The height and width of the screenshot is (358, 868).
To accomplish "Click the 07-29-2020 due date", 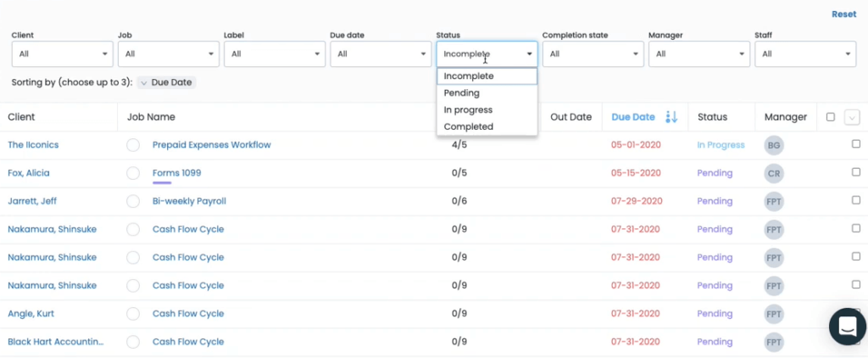I will 637,201.
